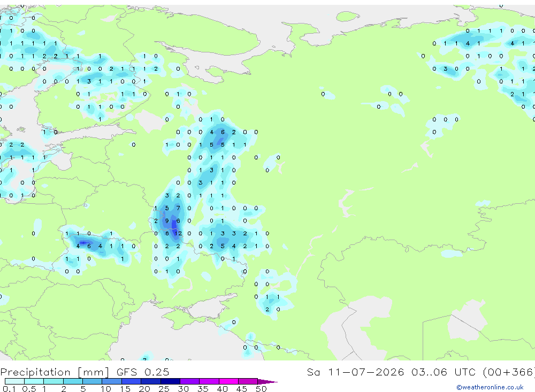Choose the 10–15 mm legend color swatch
This screenshot has width=535, height=392.
click(112, 381)
